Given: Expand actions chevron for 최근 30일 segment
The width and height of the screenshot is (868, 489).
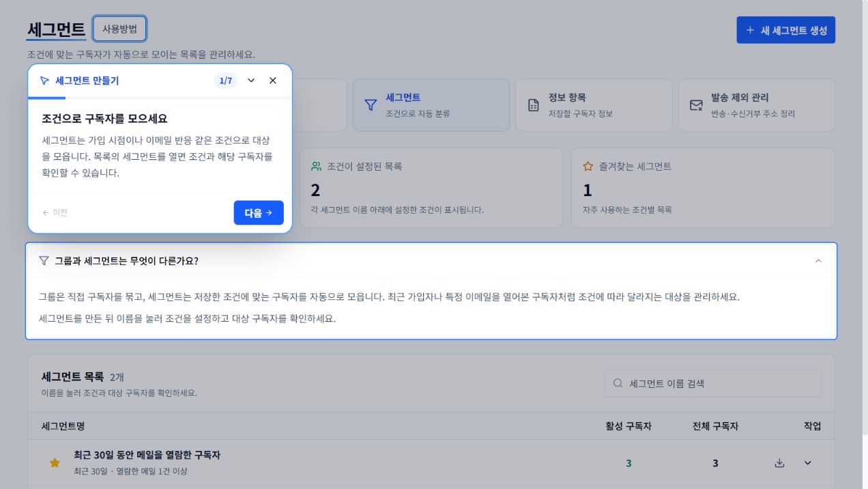Looking at the screenshot, I should [x=808, y=463].
